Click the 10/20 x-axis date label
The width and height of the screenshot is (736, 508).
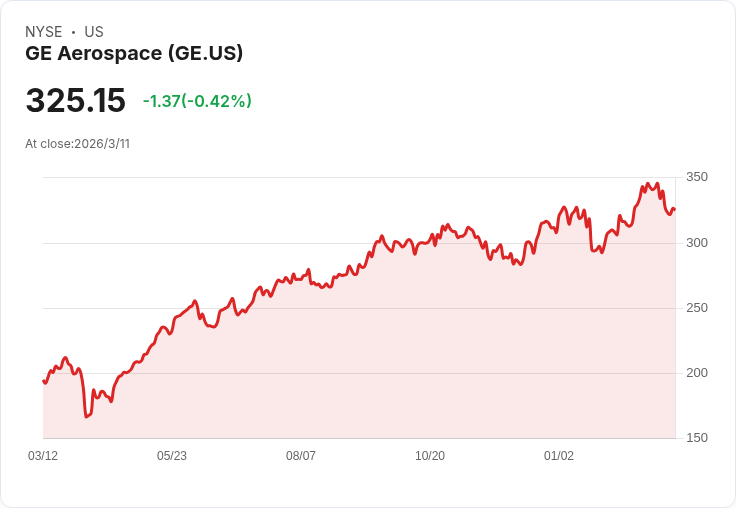tap(430, 456)
